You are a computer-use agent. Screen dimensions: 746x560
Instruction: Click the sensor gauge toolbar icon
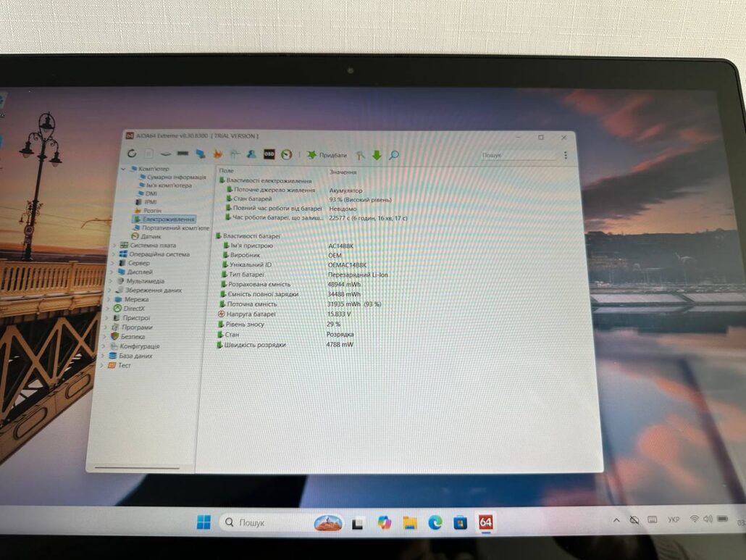coord(286,154)
